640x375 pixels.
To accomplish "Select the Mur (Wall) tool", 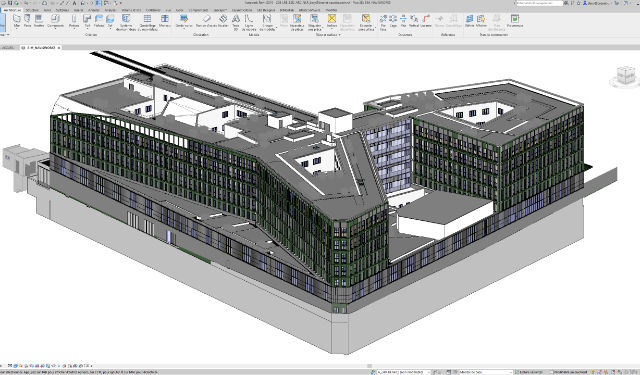I will tap(17, 21).
